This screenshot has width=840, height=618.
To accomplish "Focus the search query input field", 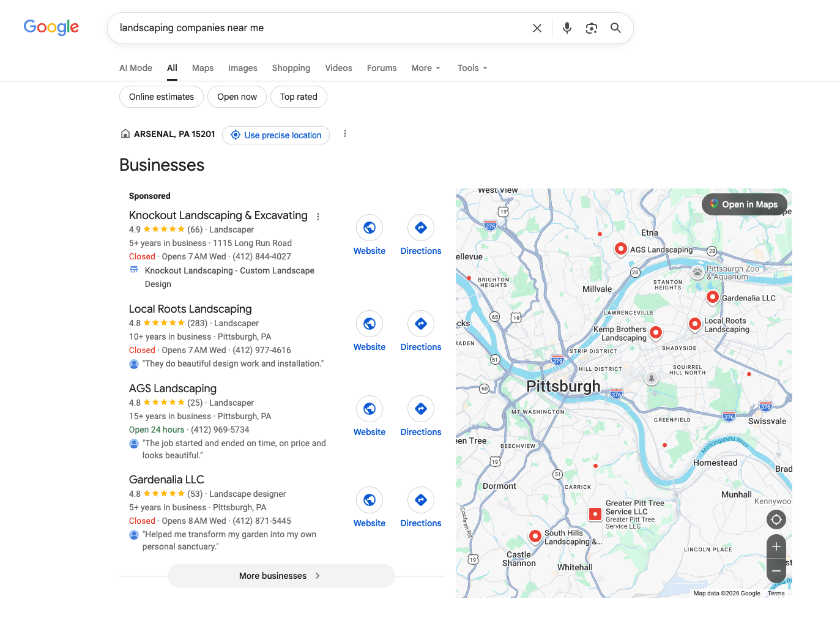I will 318,28.
